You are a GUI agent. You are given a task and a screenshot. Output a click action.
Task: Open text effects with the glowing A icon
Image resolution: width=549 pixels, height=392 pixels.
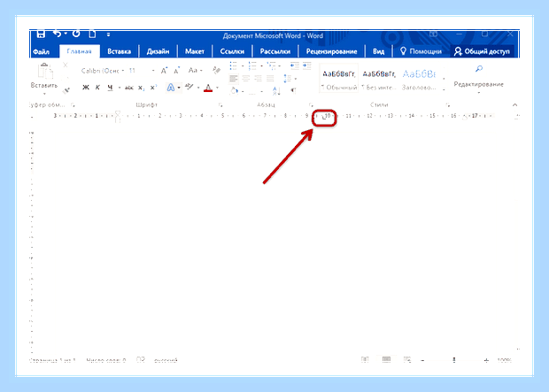pyautogui.click(x=171, y=88)
